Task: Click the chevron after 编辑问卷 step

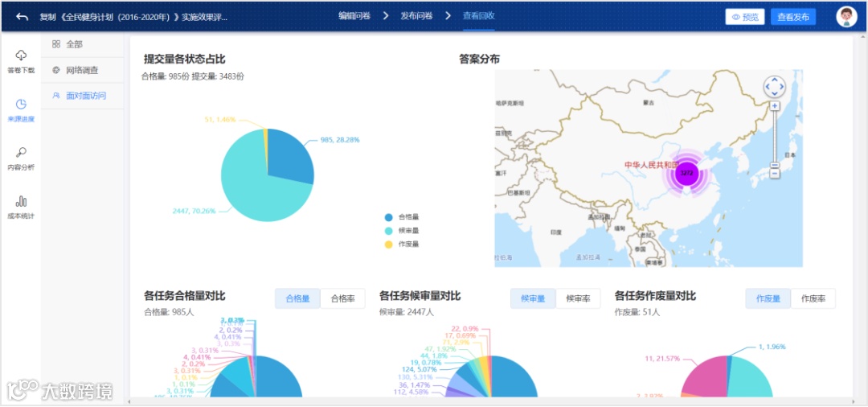Action: point(386,16)
